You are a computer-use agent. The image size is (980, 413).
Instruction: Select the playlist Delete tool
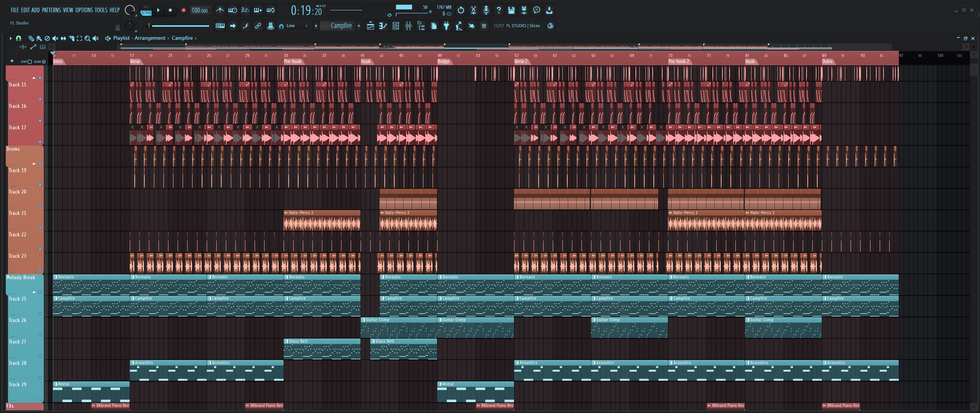47,38
